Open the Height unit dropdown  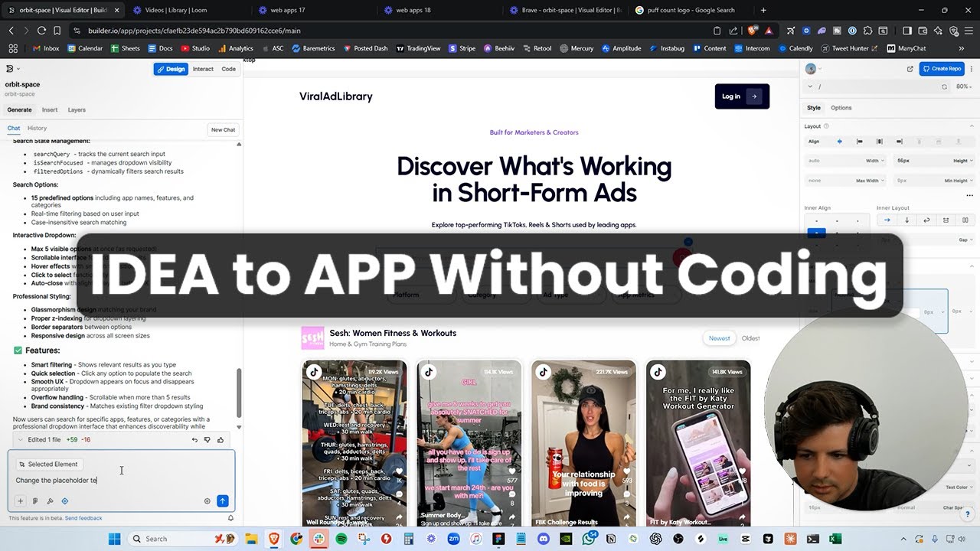962,161
